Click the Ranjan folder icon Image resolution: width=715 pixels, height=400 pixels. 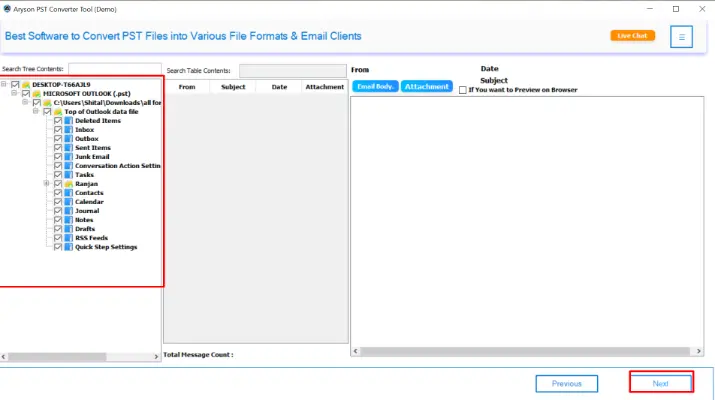tap(69, 184)
